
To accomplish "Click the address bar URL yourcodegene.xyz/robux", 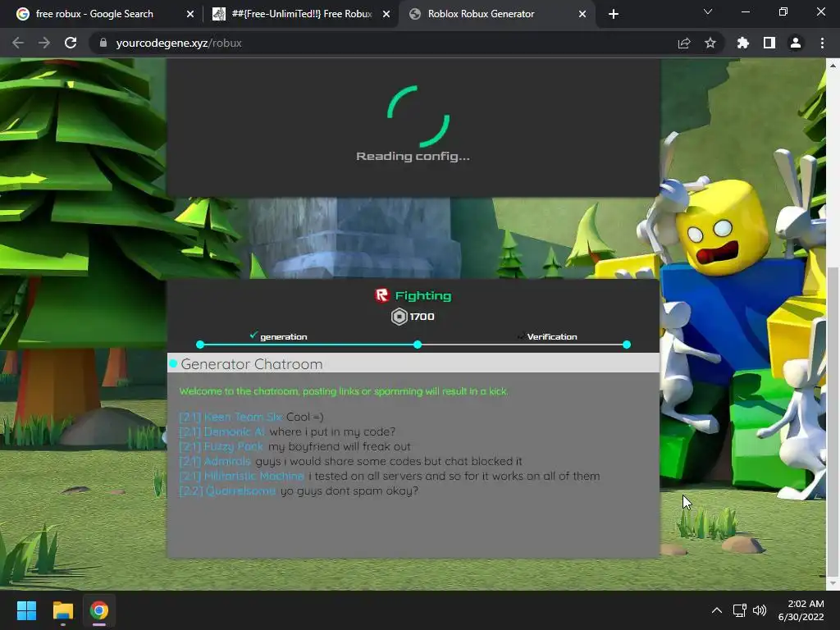I will click(178, 43).
